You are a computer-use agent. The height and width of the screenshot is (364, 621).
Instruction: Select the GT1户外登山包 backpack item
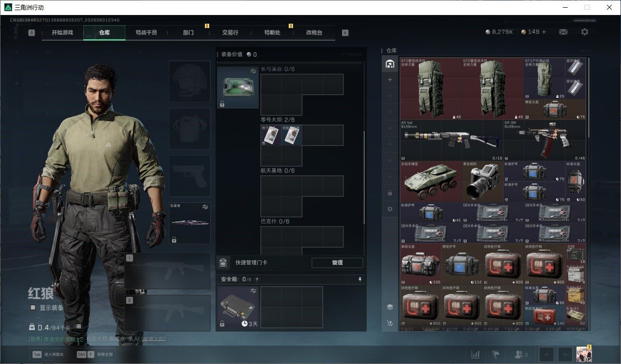click(544, 78)
